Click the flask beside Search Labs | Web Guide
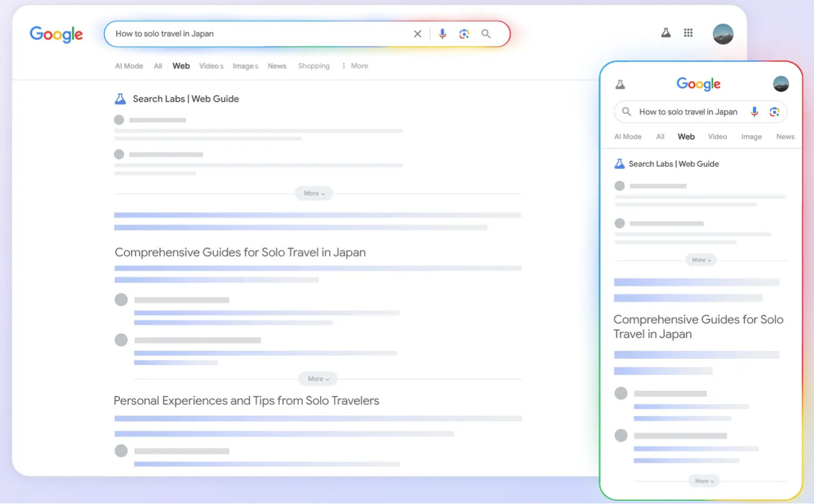The image size is (814, 504). (120, 99)
